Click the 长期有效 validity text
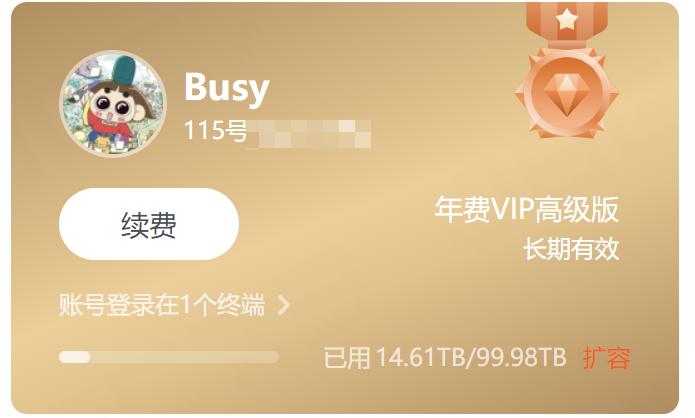Image resolution: width=695 pixels, height=418 pixels. click(x=571, y=249)
